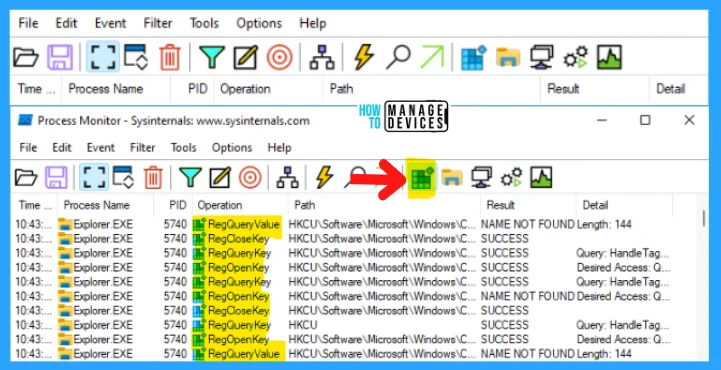Open Options menu in upper enlarged menu bar
Image resolution: width=721 pixels, height=370 pixels.
tap(259, 23)
